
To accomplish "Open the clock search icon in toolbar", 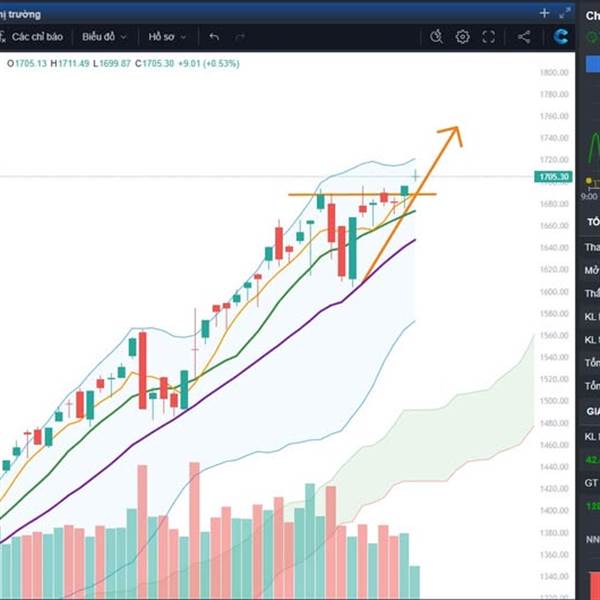I will 436,37.
